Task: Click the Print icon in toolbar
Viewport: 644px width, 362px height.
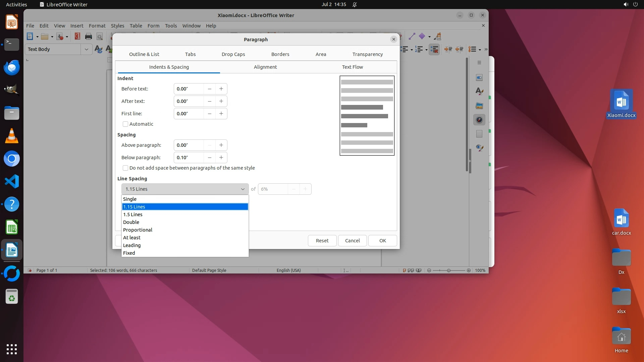Action: pos(88,37)
